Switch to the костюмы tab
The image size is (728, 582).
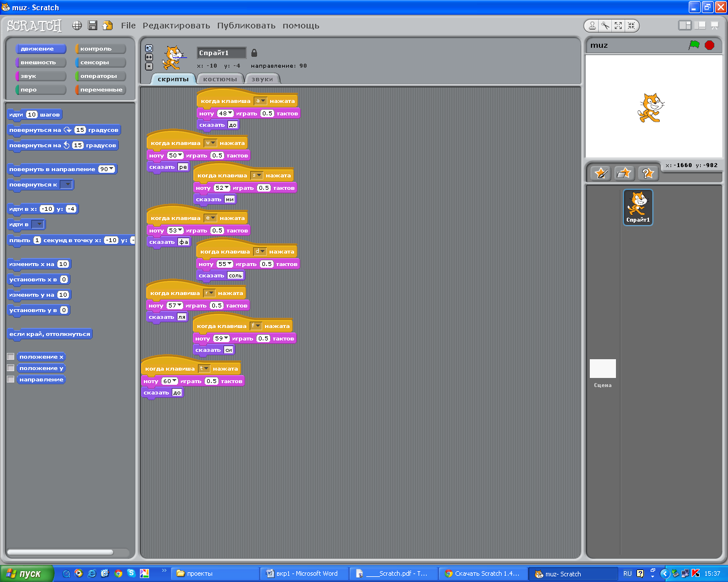[x=220, y=79]
